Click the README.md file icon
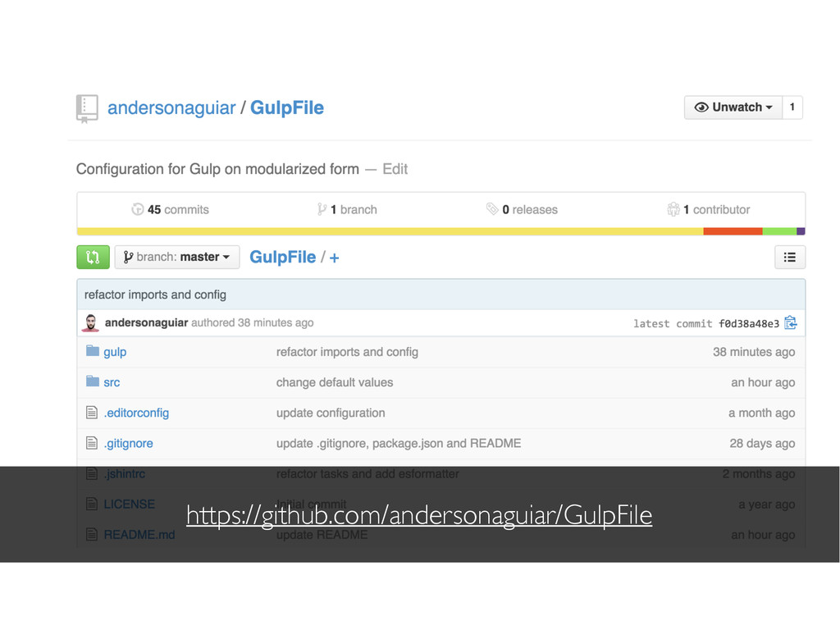 (92, 535)
